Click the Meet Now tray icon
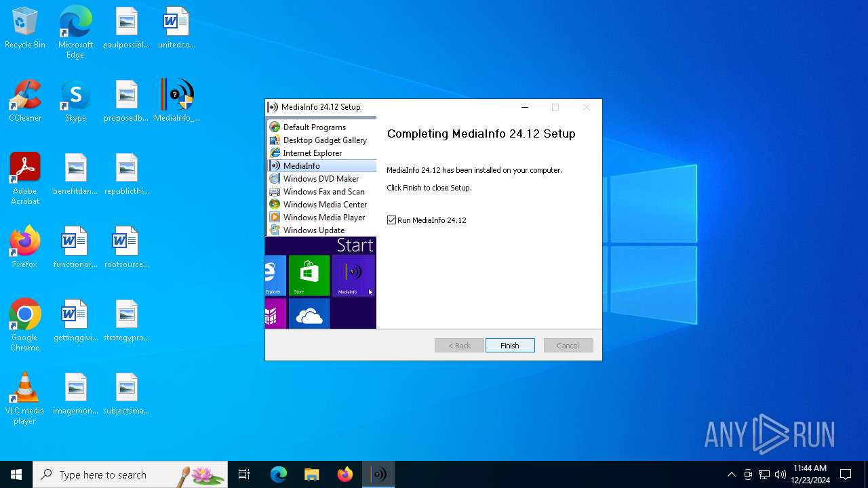Image resolution: width=868 pixels, height=488 pixels. (x=748, y=474)
